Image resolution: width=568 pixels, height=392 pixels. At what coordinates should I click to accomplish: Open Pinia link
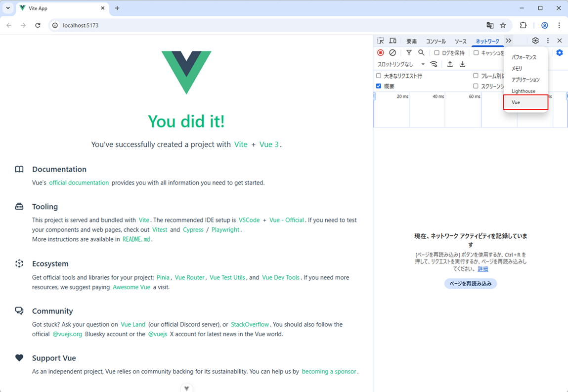tap(163, 277)
